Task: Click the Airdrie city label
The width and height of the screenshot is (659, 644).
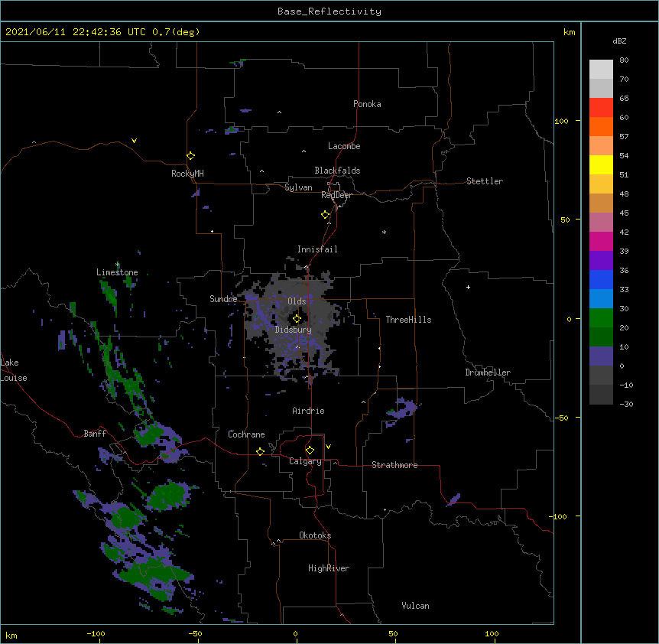Action: pos(308,411)
